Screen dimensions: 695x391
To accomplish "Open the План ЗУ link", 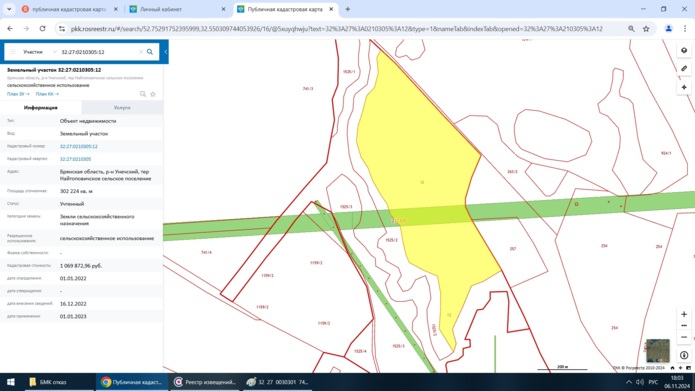I will click(x=18, y=94).
